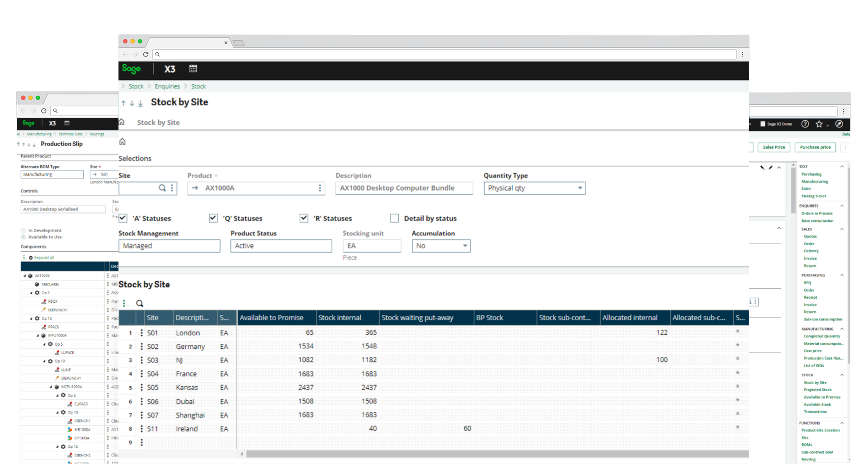Sort by the Available to Promise column header
This screenshot has height=464, width=868.
coord(276,318)
